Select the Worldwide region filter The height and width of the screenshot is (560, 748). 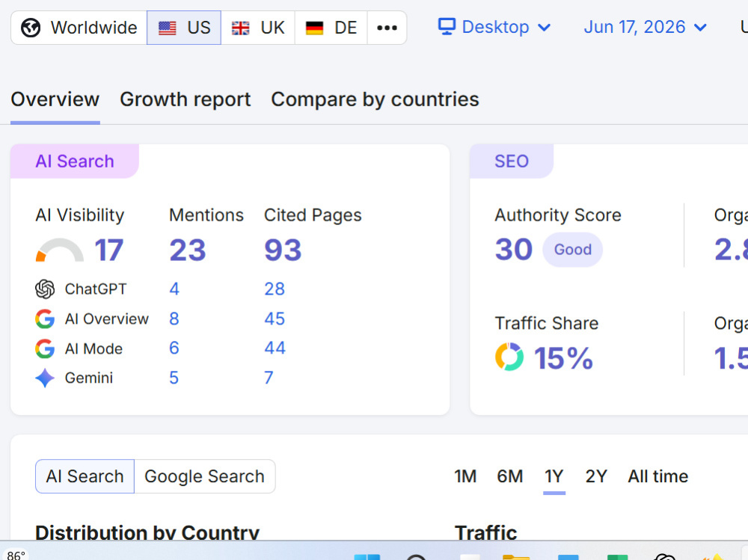point(79,28)
